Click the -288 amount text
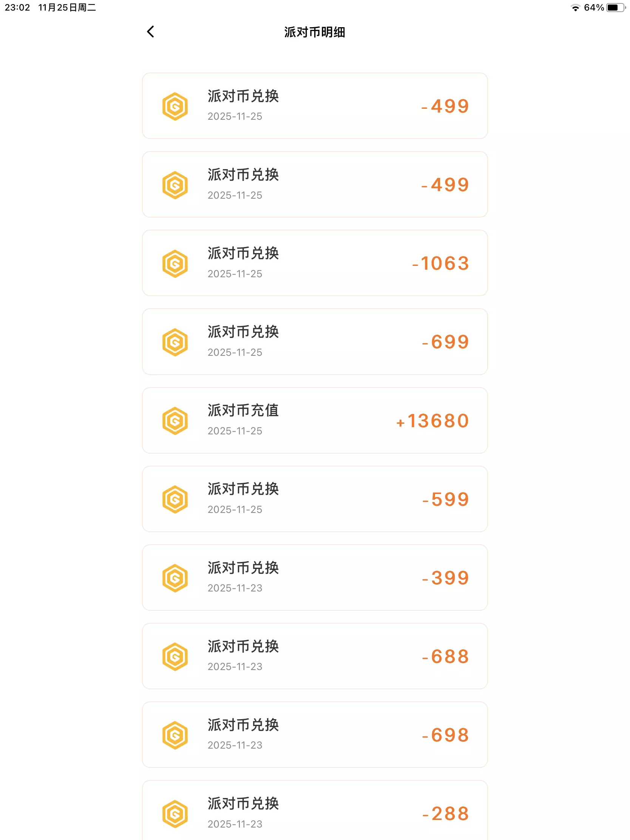Screen dimensions: 630x840 point(445,814)
